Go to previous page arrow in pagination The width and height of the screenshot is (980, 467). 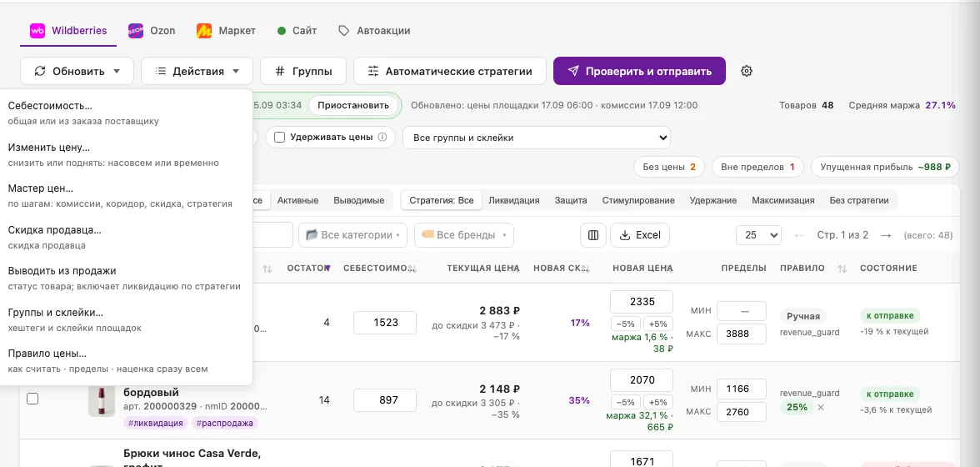coord(798,235)
